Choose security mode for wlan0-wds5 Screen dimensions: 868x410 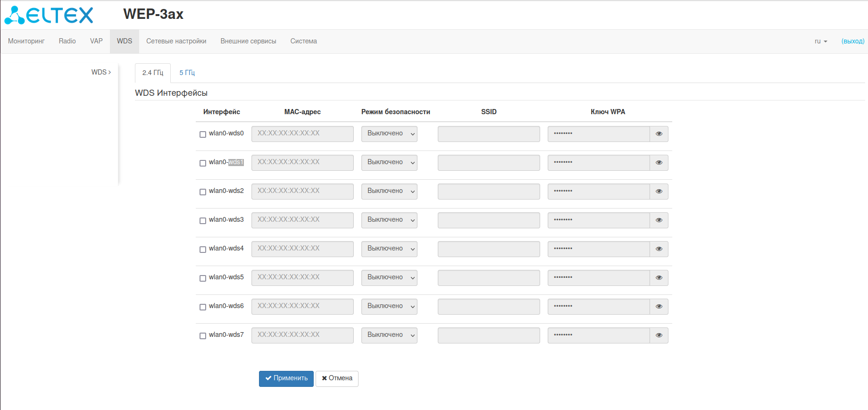click(x=389, y=278)
